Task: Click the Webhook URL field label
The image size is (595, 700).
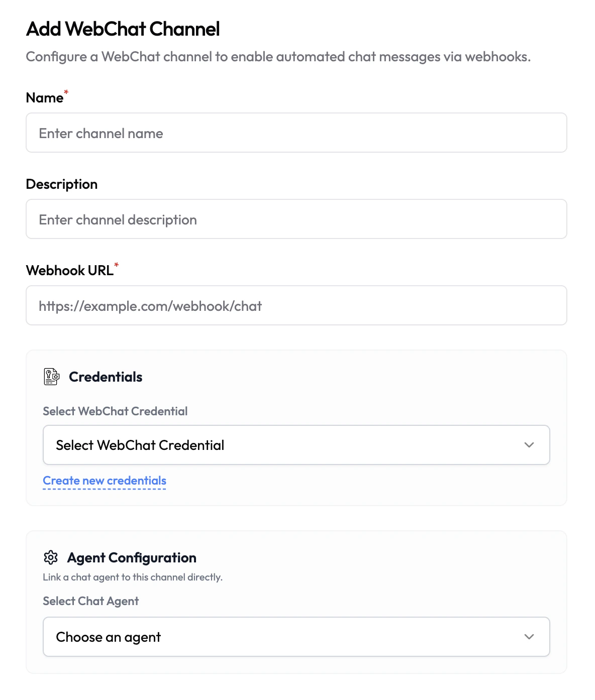Action: [70, 271]
